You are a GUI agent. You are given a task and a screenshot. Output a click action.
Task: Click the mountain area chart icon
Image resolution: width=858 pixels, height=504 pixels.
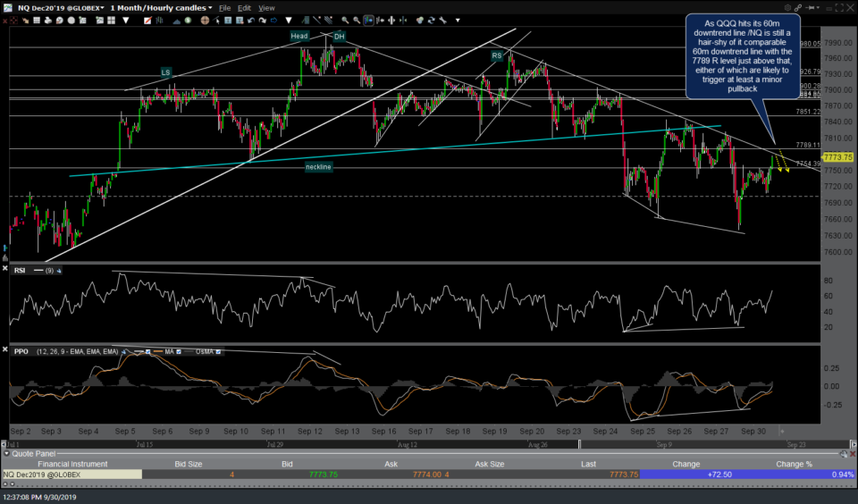click(177, 21)
